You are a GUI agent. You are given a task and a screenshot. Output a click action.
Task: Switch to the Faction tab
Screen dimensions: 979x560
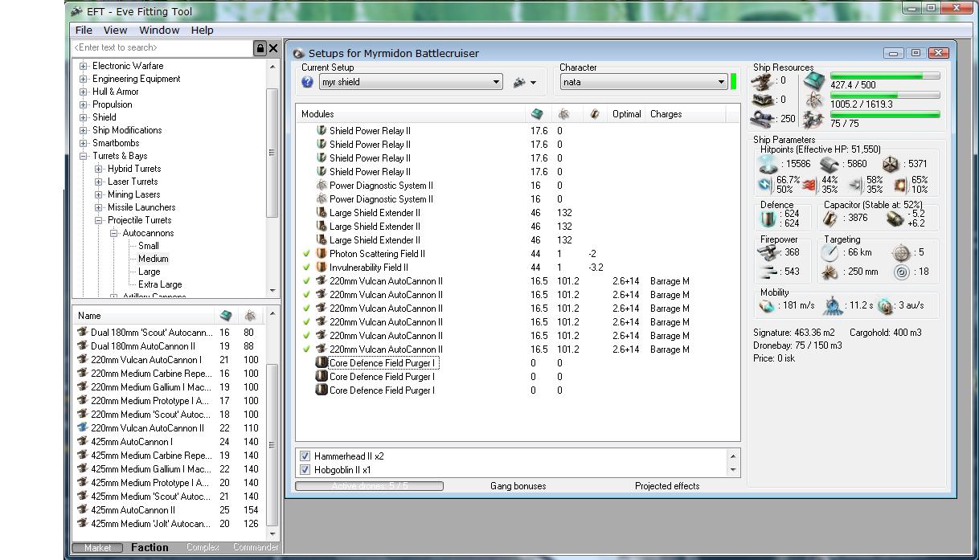point(150,547)
